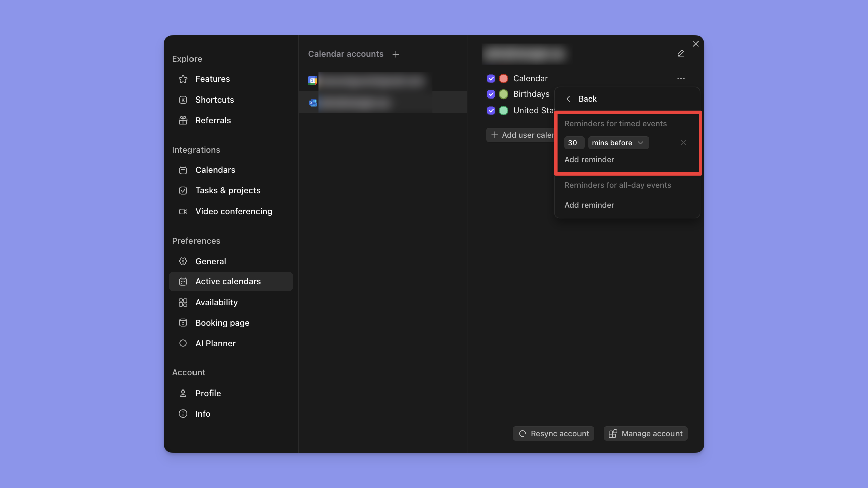
Task: Open the mins before unit dropdown
Action: pos(618,143)
